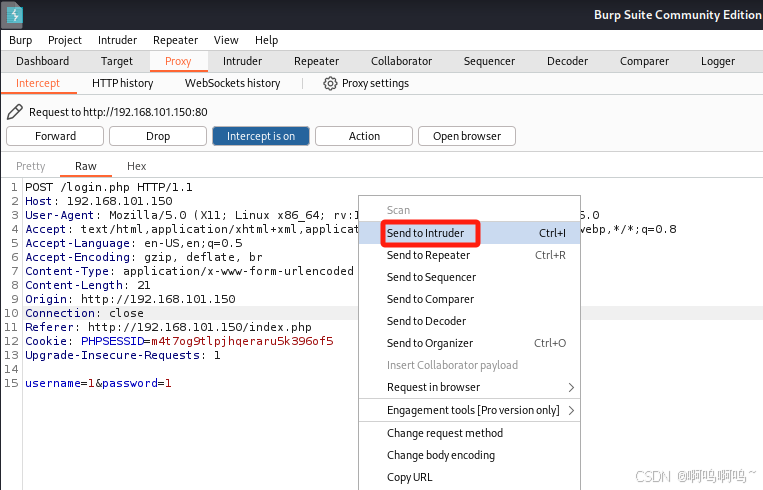Click the Action button

(364, 136)
